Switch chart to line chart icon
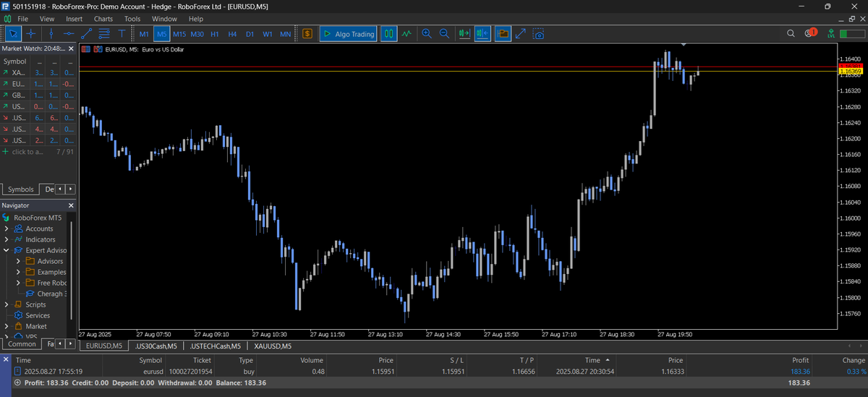Image resolution: width=868 pixels, height=397 pixels. pyautogui.click(x=407, y=33)
